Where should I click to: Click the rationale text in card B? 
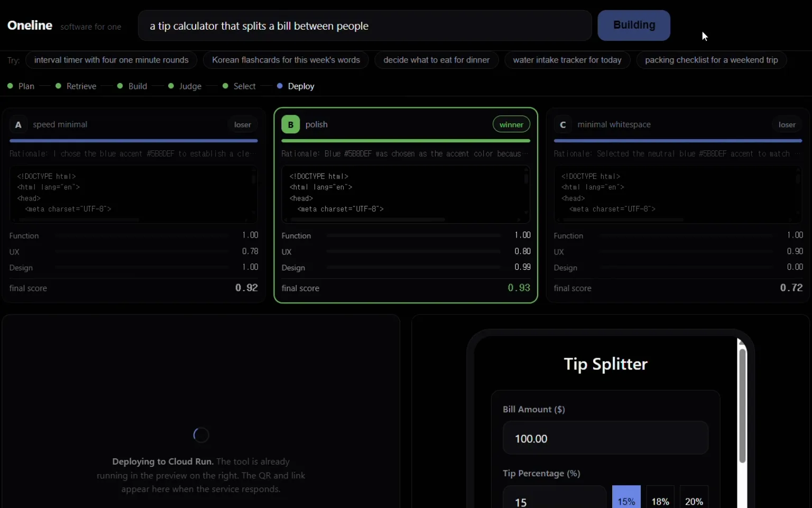[x=405, y=153]
